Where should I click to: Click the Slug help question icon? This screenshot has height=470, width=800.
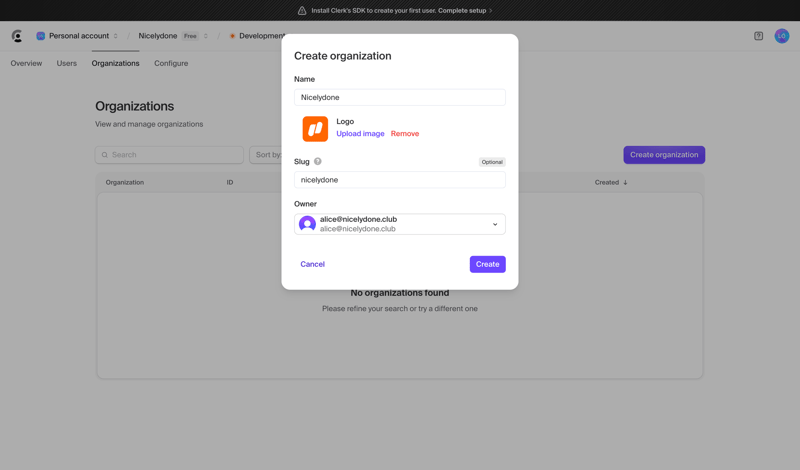317,161
